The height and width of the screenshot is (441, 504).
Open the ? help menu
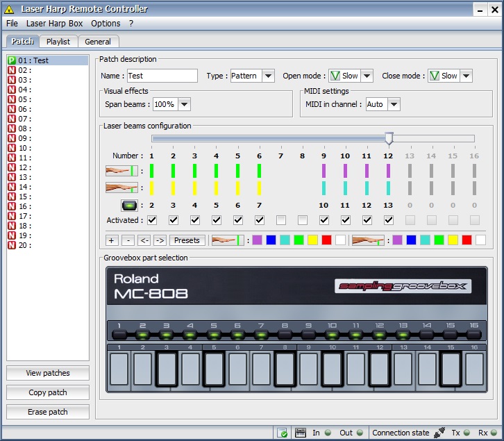pos(131,24)
